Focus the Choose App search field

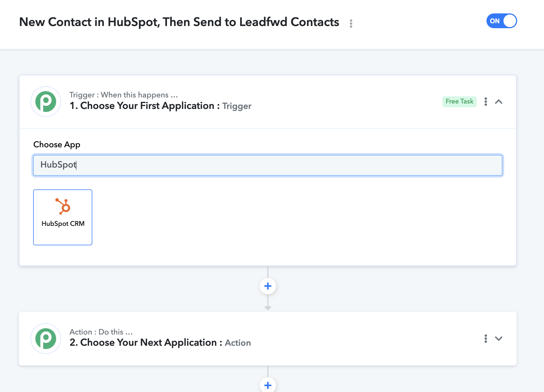pos(268,165)
